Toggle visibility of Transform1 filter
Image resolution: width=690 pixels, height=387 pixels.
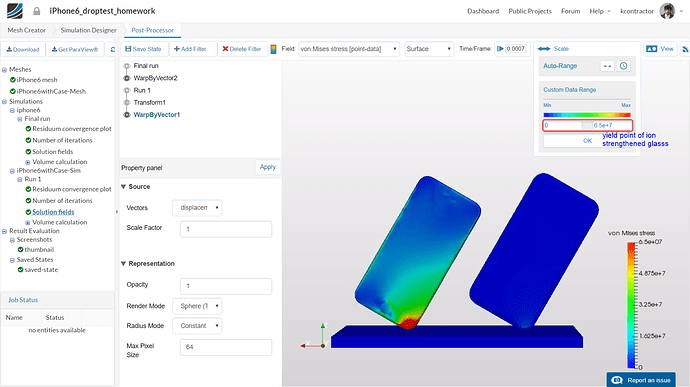point(127,103)
